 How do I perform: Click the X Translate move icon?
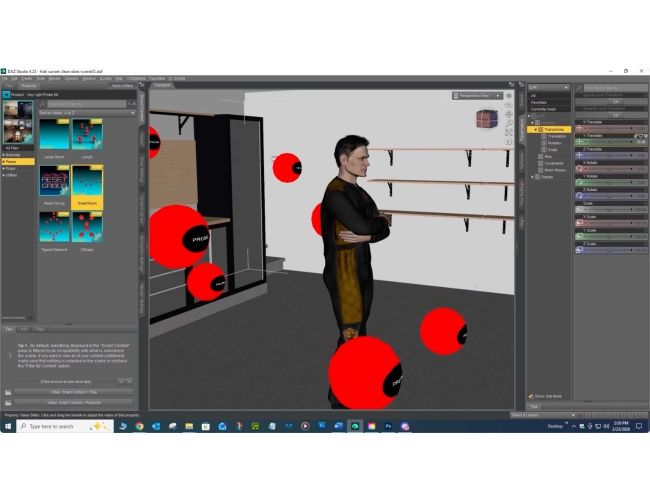tap(579, 128)
